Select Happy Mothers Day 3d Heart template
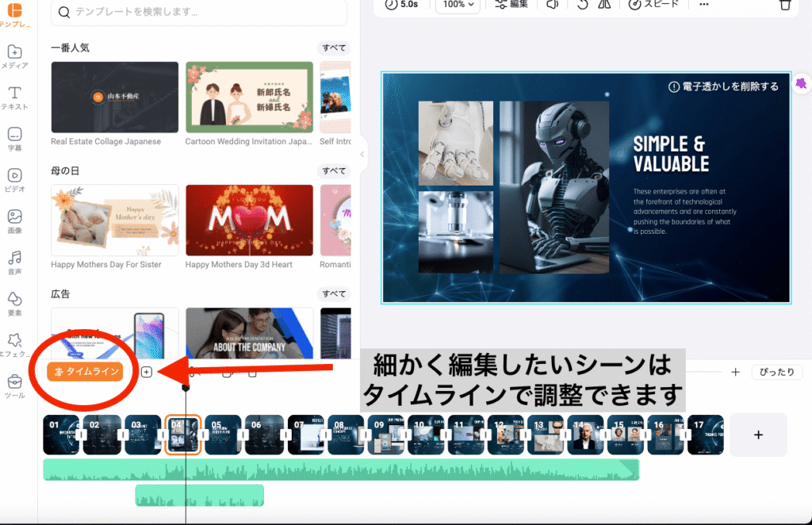812x525 pixels. (x=249, y=220)
